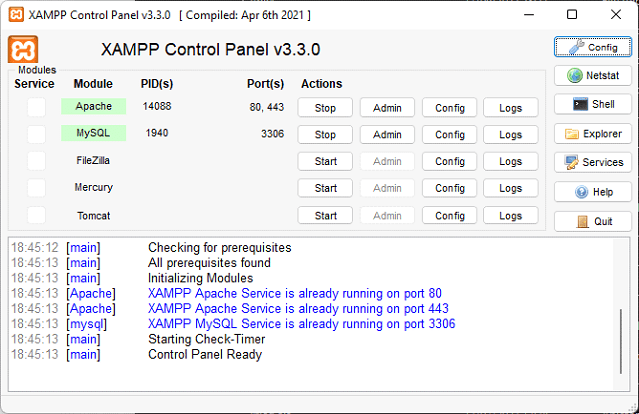Viewport: 639px width, 414px height.
Task: Click the Mercury service checkbox
Action: click(36, 188)
